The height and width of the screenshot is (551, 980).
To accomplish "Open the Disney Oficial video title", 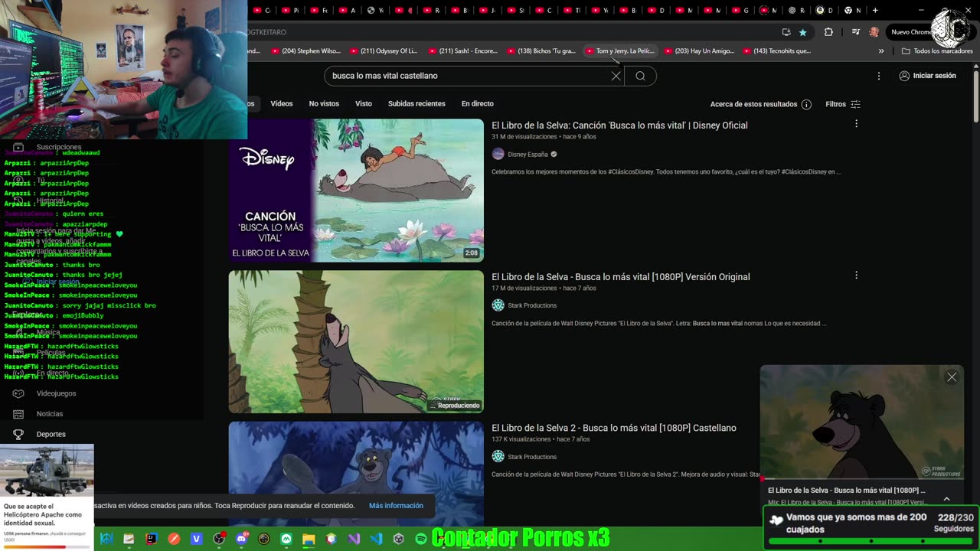I will [619, 126].
